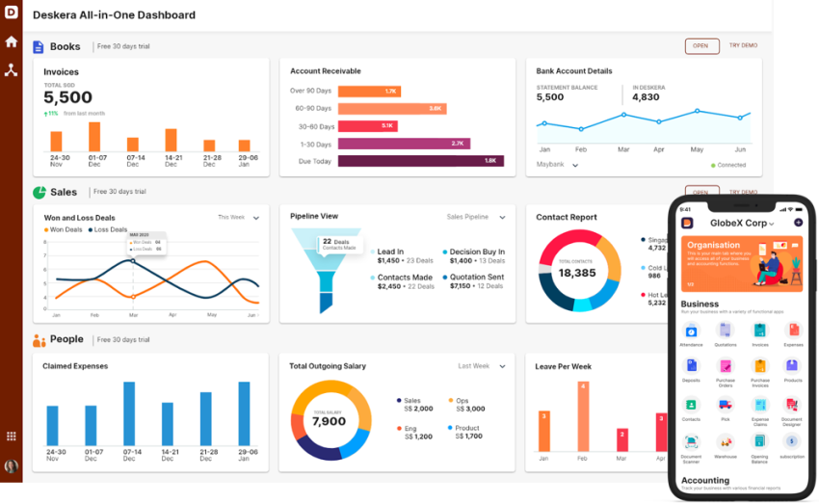Expand the This Week dropdown
Viewport: 819px width, 504px height.
[x=256, y=218]
